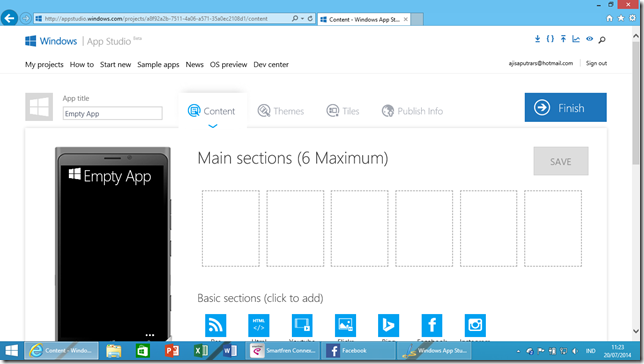Viewport: 644px width, 364px height.
Task: Open the OS preview menu item
Action: coord(228,65)
